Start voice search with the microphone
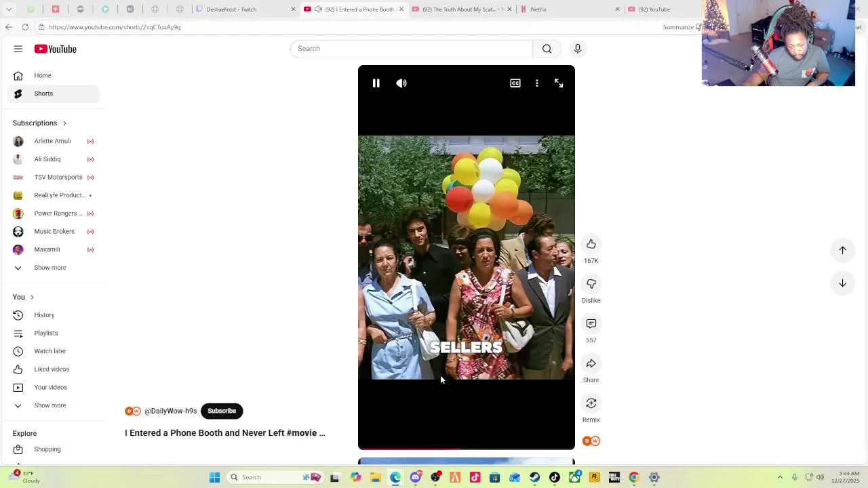The image size is (868, 488). [578, 49]
